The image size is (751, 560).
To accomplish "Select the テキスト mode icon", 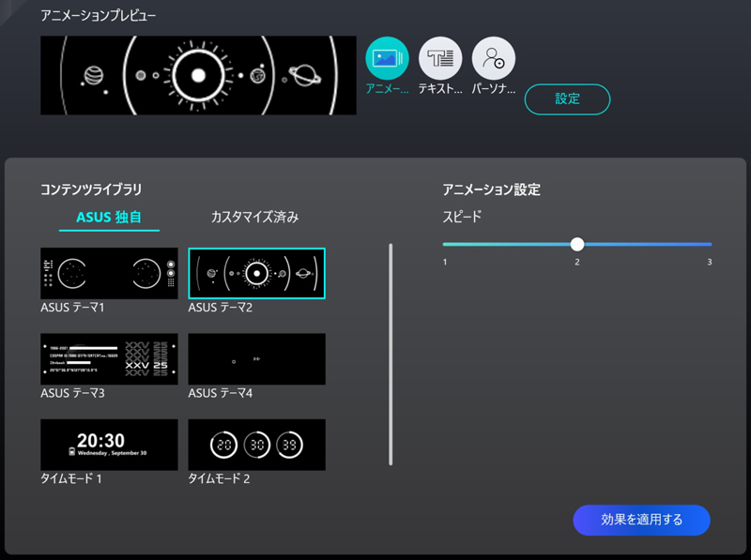I will tap(440, 60).
